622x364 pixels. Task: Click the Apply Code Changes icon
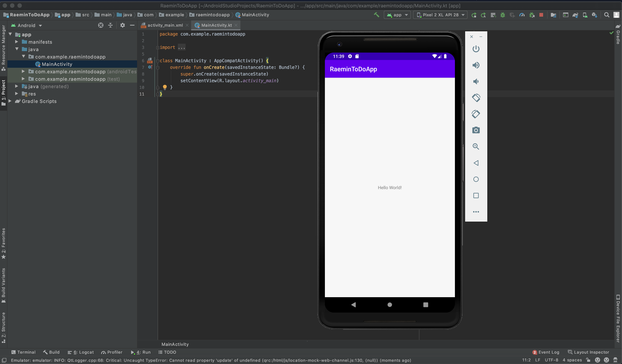click(x=493, y=15)
